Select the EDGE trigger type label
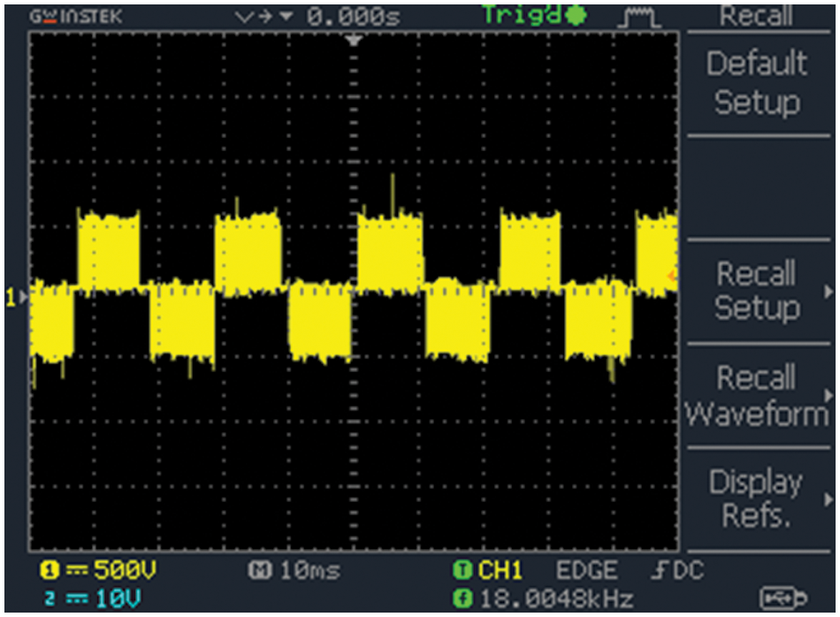Viewport: 840px width, 617px height. pos(586,570)
